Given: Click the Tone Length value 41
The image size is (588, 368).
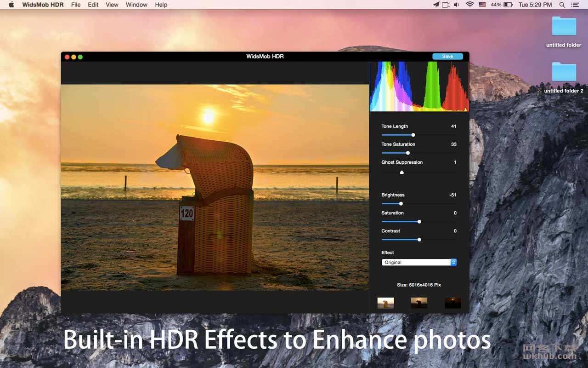Looking at the screenshot, I should coord(453,126).
